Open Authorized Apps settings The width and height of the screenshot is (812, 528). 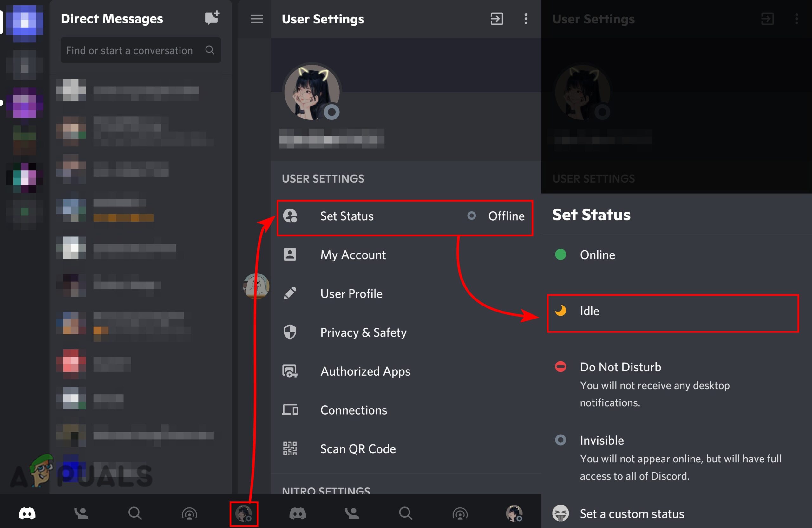[x=365, y=371]
